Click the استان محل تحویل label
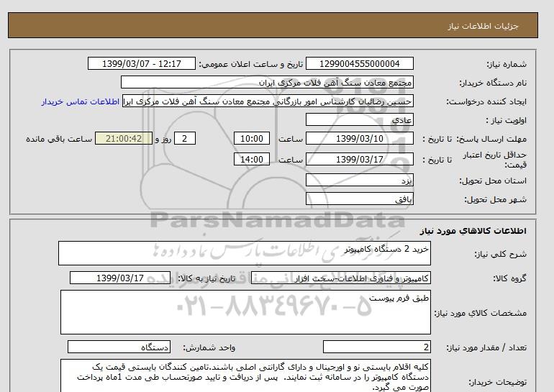The width and height of the screenshot is (554, 392). coord(493,181)
